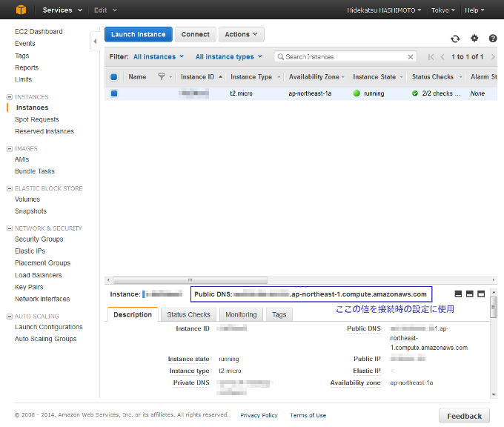The width and height of the screenshot is (504, 427).
Task: Collapse the NETWORK & SECURITY section
Action: coord(10,228)
